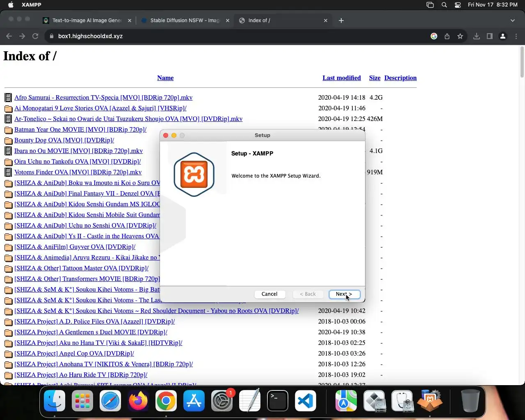Open Disk Utility from the Dock

pyautogui.click(x=402, y=401)
